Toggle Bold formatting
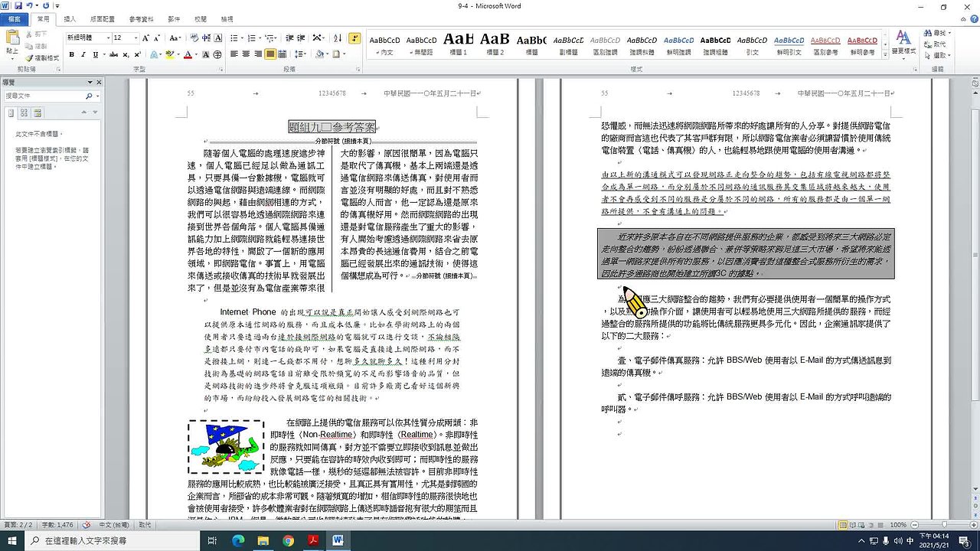980x551 pixels. pyautogui.click(x=72, y=54)
